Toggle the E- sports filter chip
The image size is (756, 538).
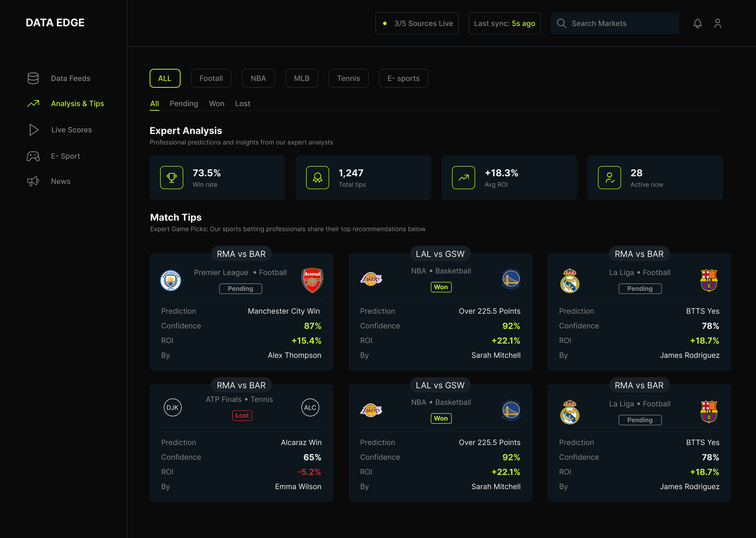403,78
